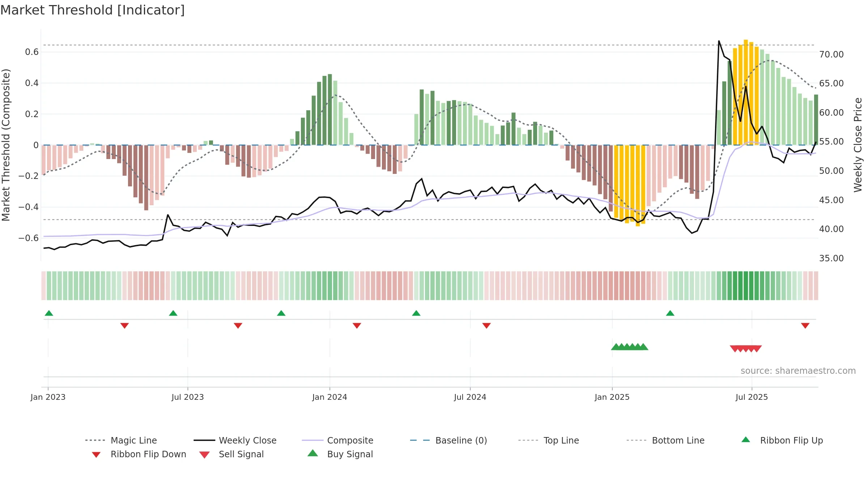Click the Jul 2024 x-axis label

point(470,397)
